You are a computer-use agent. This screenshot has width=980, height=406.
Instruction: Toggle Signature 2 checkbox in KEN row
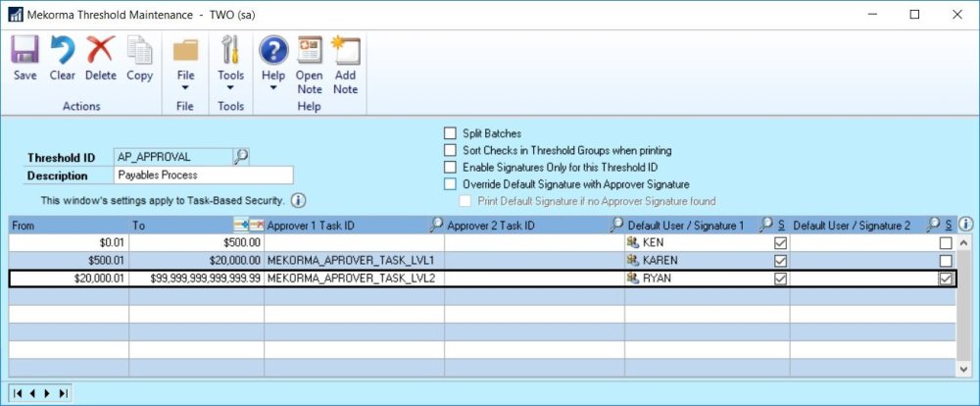pyautogui.click(x=947, y=243)
